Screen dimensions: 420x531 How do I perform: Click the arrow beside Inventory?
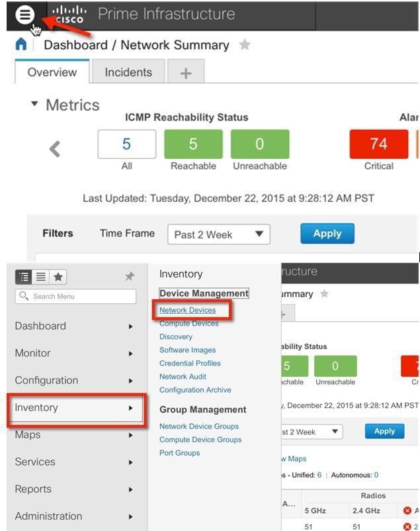(131, 408)
